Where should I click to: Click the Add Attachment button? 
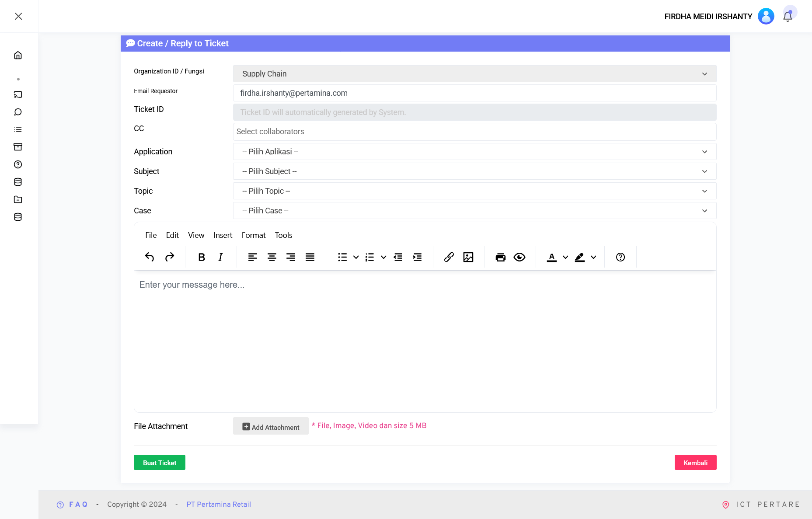[x=271, y=426]
